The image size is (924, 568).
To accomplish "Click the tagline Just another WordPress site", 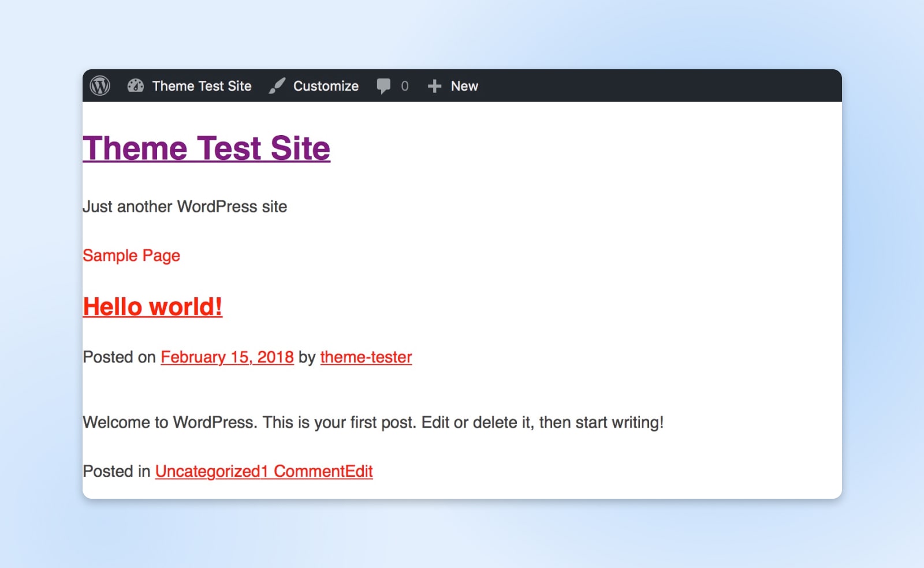I will [185, 206].
